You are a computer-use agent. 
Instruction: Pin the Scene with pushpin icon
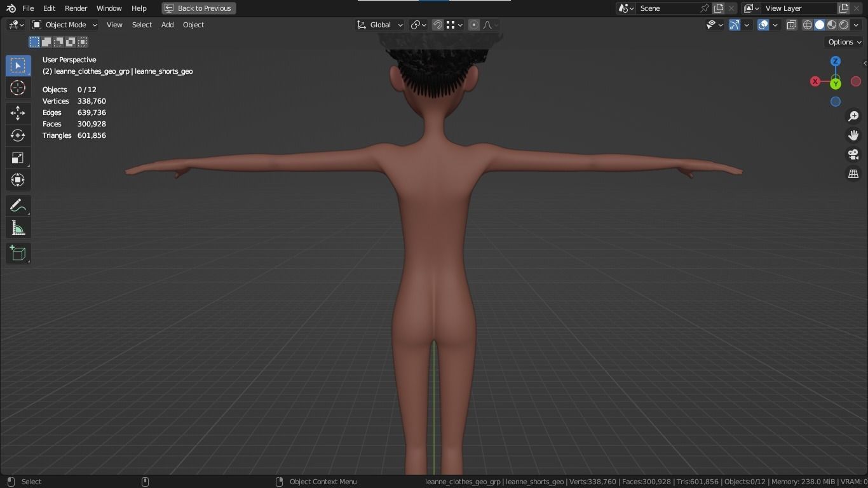point(704,8)
